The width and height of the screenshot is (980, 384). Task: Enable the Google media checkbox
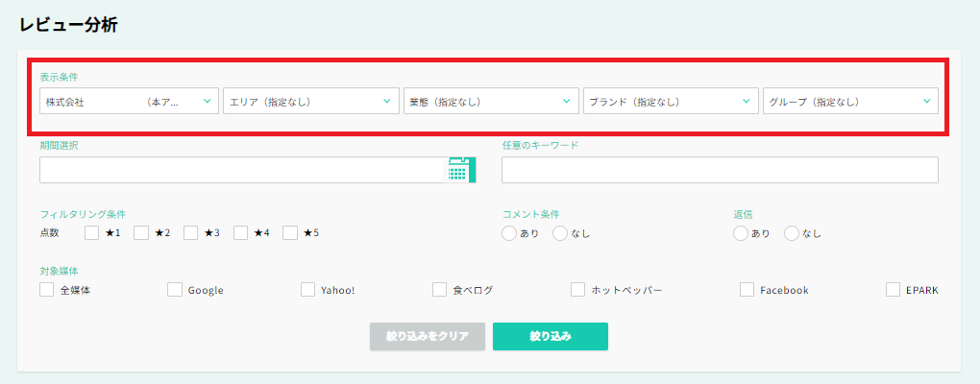[175, 290]
